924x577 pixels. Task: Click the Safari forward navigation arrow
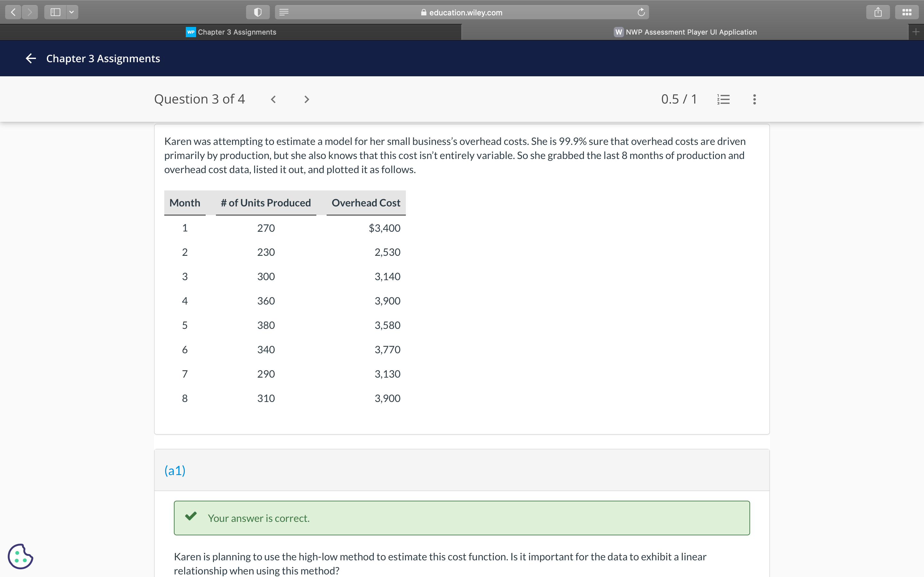[x=30, y=12]
